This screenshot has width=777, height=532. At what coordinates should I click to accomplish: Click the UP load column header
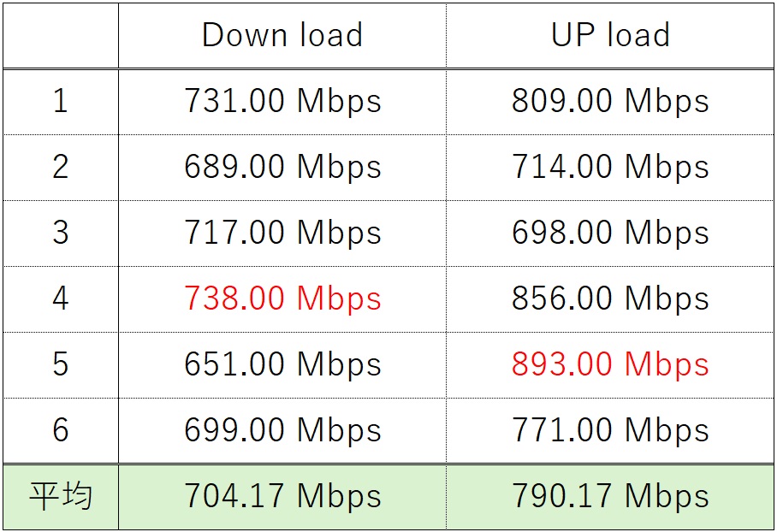610,35
